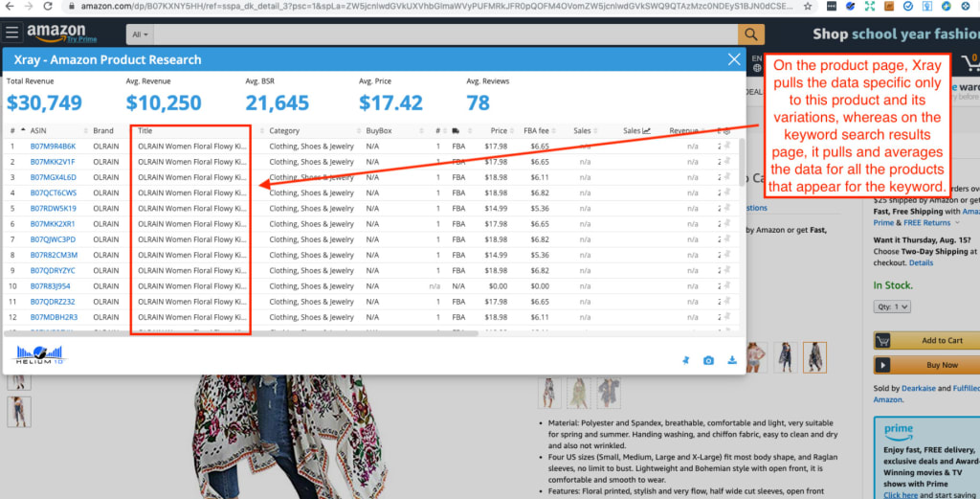
Task: Click the Total Revenue value $30,749
Action: click(x=44, y=102)
